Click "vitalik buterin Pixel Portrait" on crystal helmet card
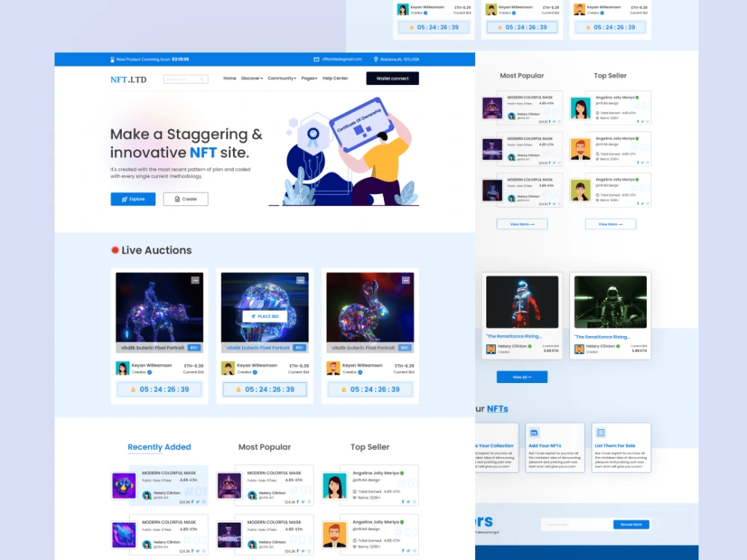Viewport: 747px width, 560px height. (x=258, y=348)
